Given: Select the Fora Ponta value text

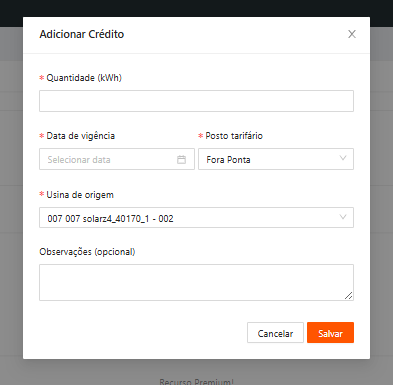Looking at the screenshot, I should pyautogui.click(x=228, y=160).
